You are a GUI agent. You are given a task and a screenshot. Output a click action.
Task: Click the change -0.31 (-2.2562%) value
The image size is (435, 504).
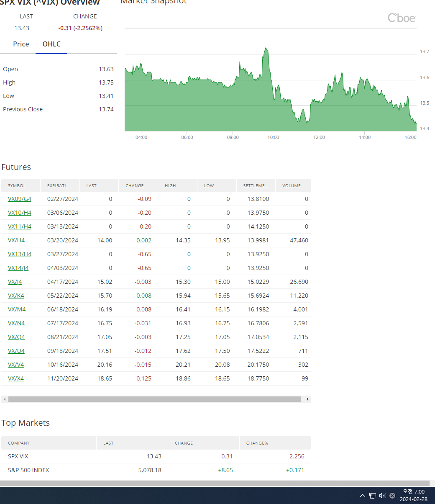coord(80,28)
